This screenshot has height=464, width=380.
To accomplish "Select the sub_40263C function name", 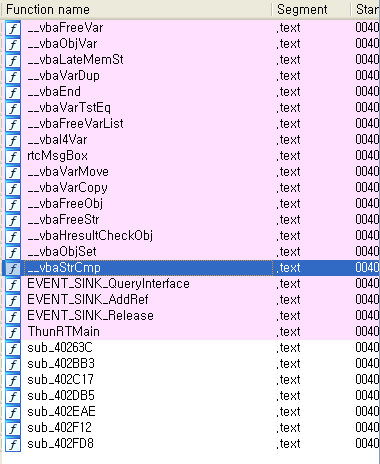I will 60,348.
